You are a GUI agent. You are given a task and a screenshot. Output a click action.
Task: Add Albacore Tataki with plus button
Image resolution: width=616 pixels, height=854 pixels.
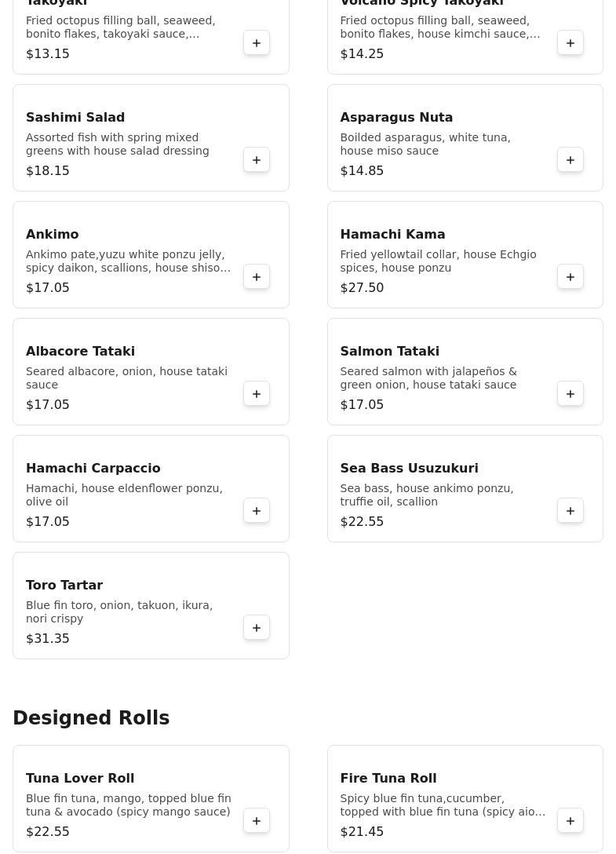(257, 394)
